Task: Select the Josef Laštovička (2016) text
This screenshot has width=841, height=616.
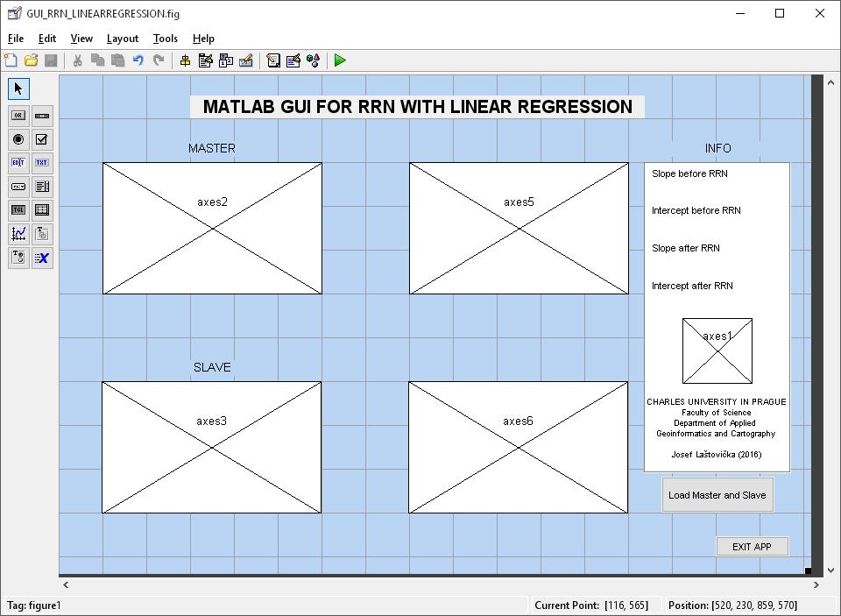Action: tap(717, 455)
